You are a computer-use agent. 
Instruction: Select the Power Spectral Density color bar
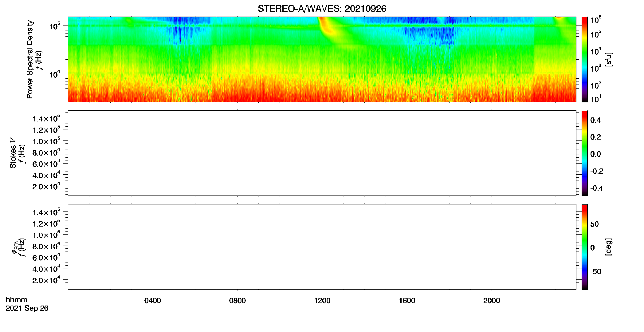(584, 59)
